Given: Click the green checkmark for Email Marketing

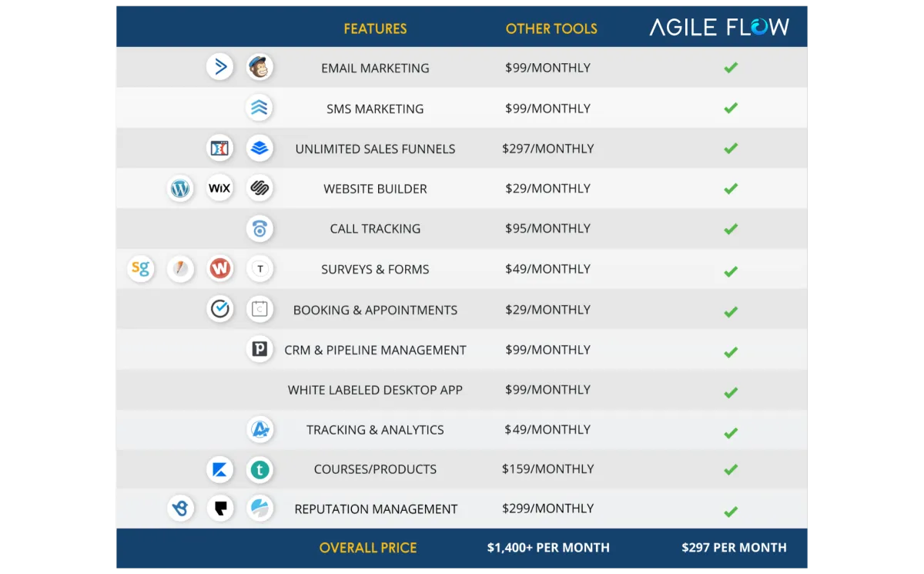Looking at the screenshot, I should 731,68.
